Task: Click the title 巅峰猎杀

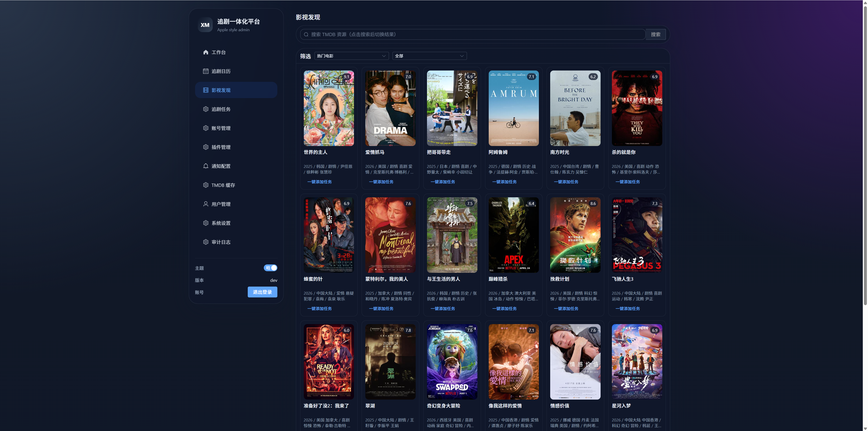Action: tap(498, 279)
